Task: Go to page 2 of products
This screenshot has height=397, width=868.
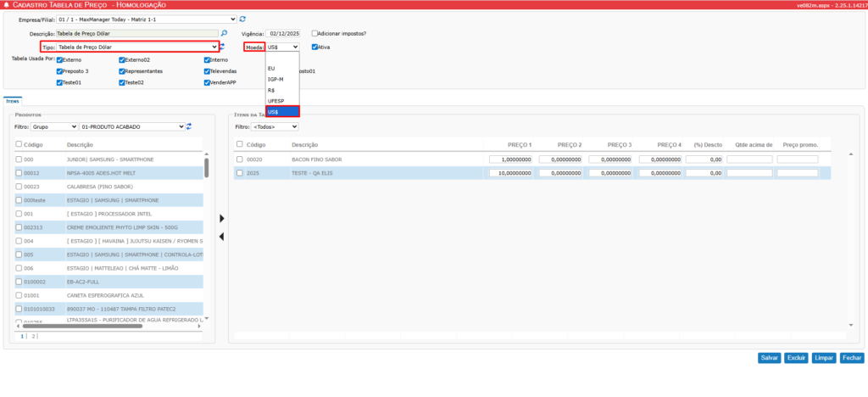Action: [x=34, y=336]
